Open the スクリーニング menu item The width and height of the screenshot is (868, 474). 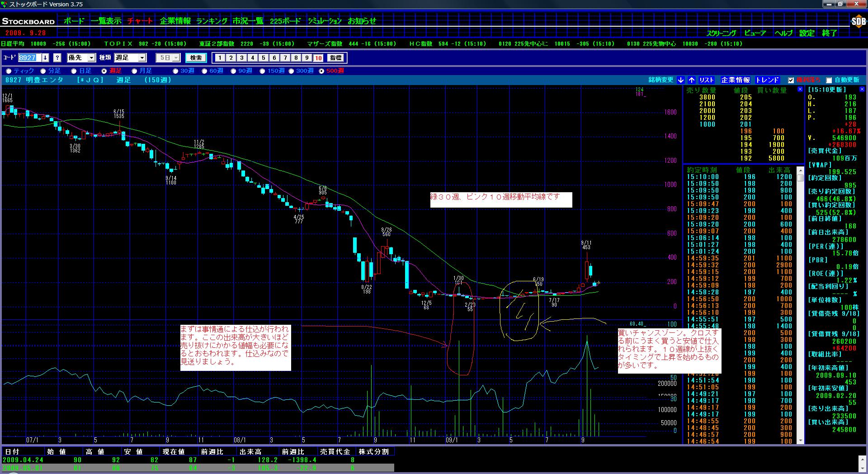click(x=721, y=33)
